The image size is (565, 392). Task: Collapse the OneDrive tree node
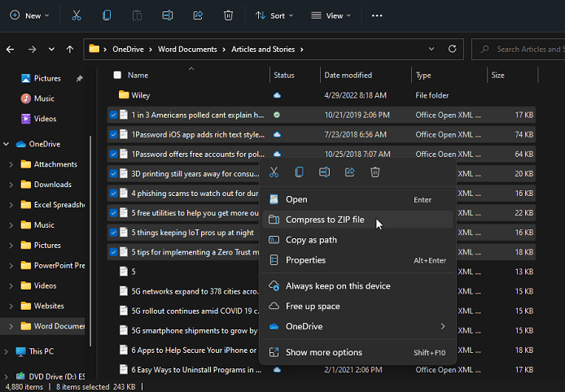pos(7,144)
